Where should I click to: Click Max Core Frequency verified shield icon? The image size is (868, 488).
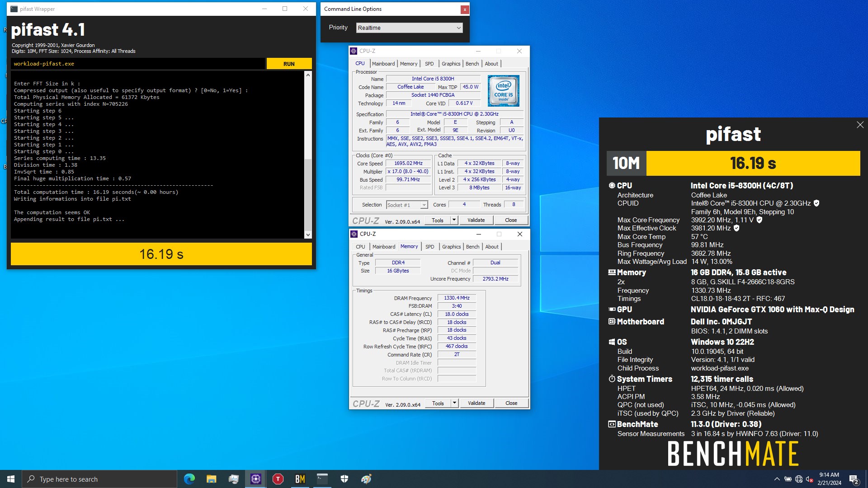(x=759, y=220)
